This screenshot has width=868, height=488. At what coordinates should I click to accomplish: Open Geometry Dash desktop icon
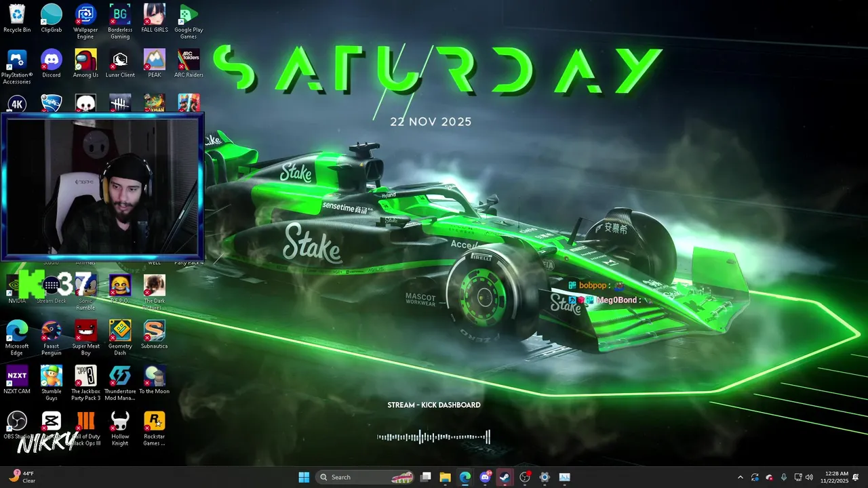tap(120, 338)
